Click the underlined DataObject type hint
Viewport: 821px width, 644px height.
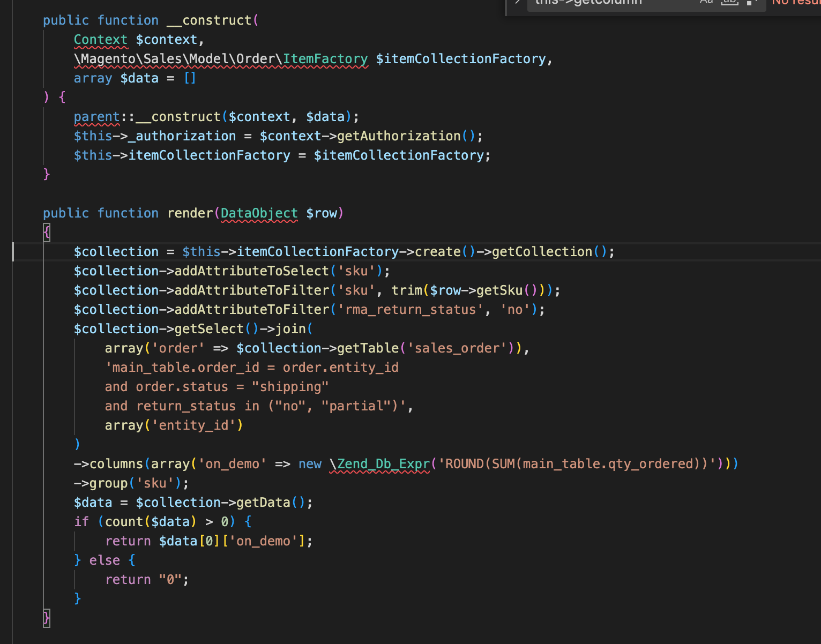point(259,213)
